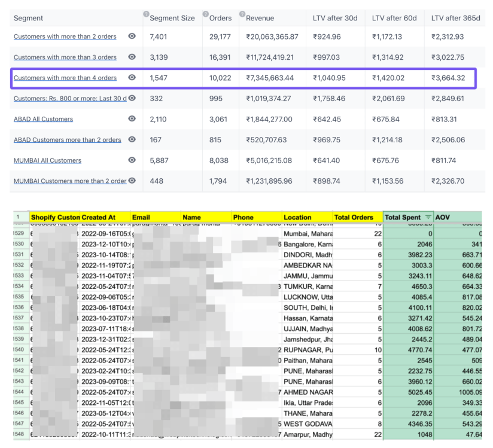
Task: Open 'Customers with more than 3 orders' segment link
Action: point(65,57)
